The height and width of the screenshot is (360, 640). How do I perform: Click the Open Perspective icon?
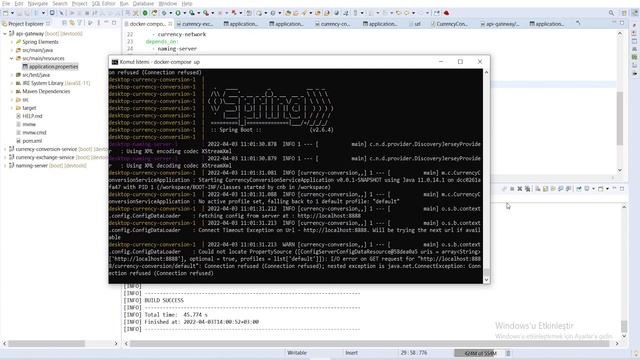point(624,13)
